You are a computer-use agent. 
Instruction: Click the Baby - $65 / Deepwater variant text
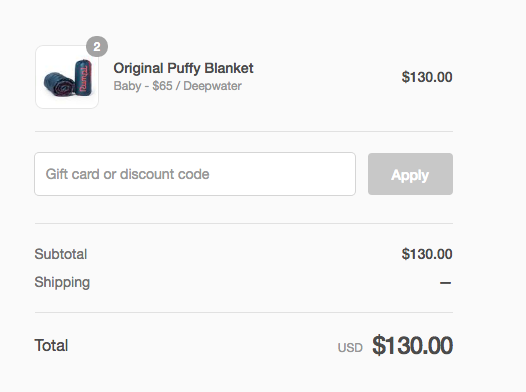click(x=177, y=86)
